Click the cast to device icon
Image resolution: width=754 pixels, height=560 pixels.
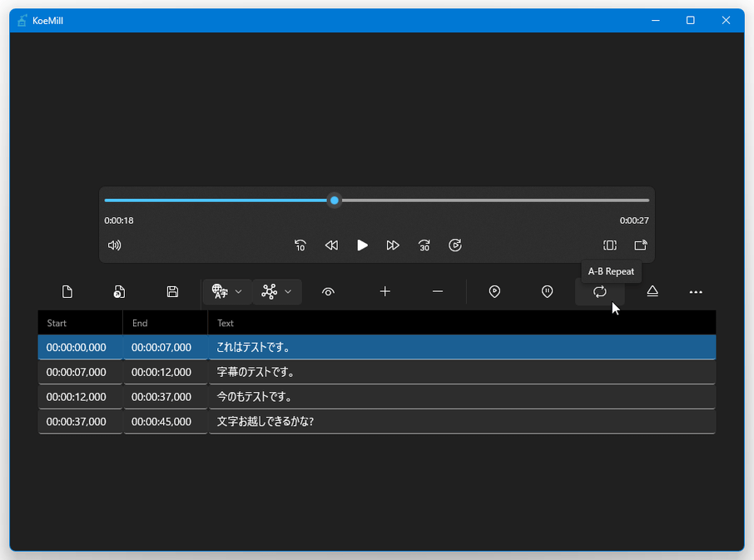click(x=640, y=245)
